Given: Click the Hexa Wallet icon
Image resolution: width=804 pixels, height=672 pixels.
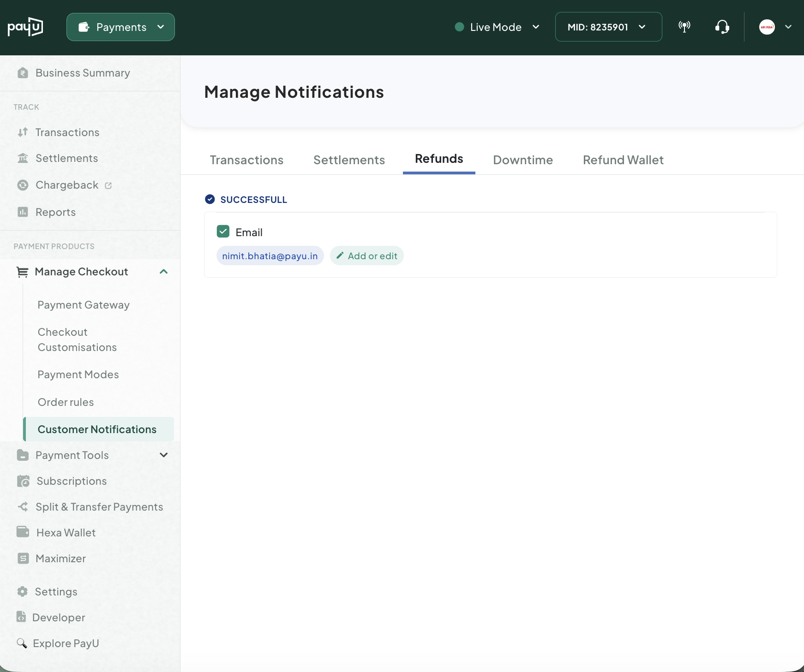Looking at the screenshot, I should pyautogui.click(x=23, y=532).
